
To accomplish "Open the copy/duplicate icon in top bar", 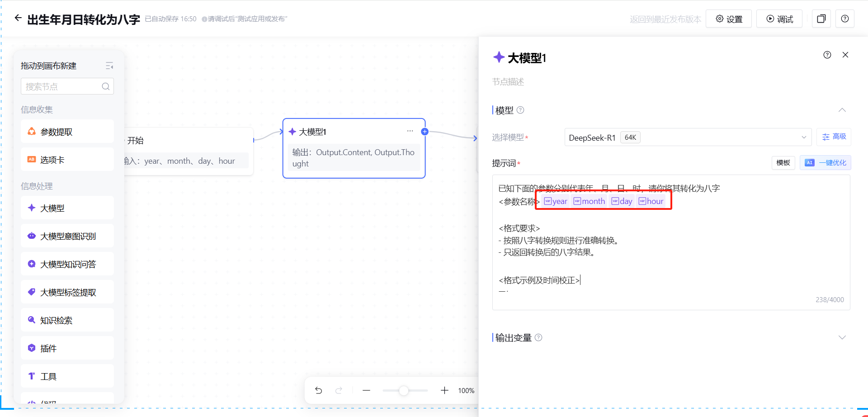I will pyautogui.click(x=821, y=19).
